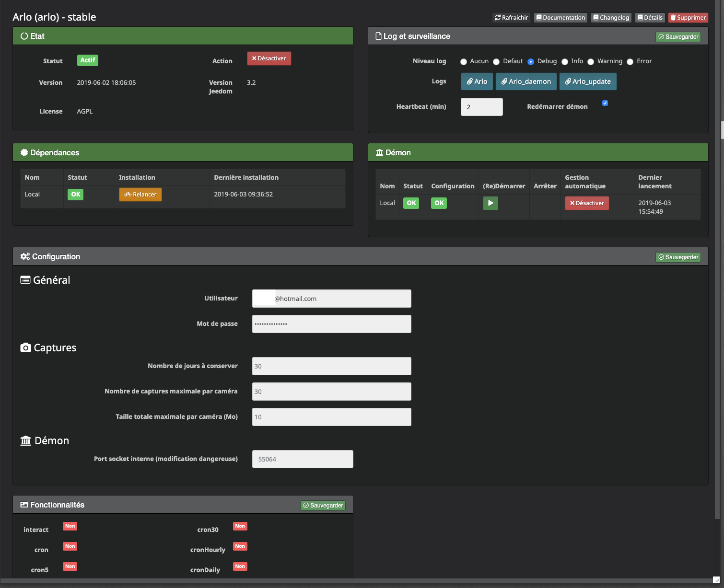Image resolution: width=724 pixels, height=588 pixels.
Task: Click the Non badge for interact
Action: pyautogui.click(x=70, y=526)
